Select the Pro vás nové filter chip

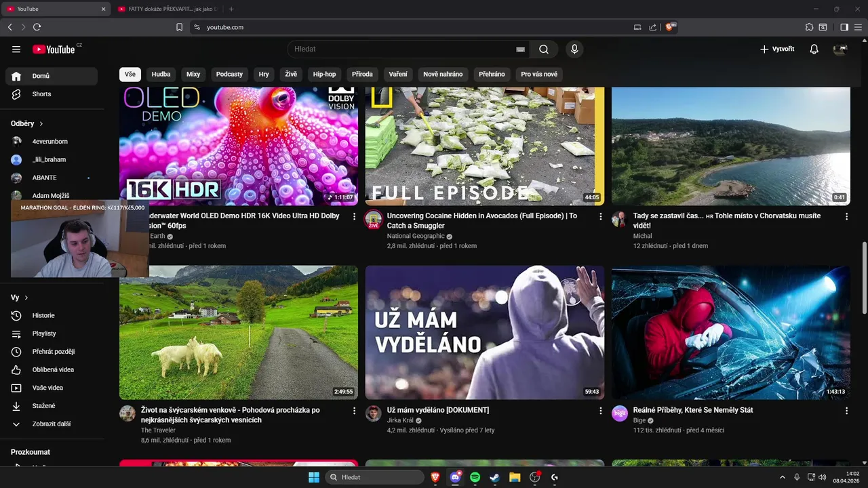[539, 75]
